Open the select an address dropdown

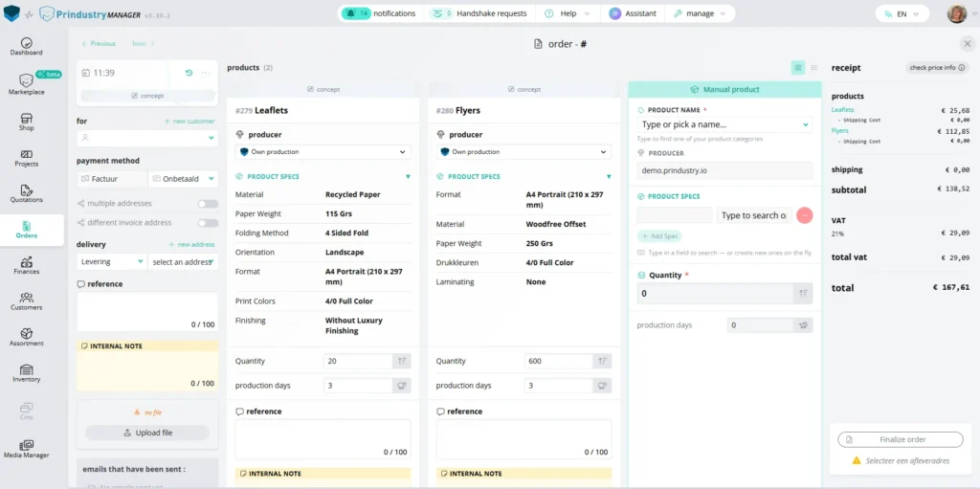(183, 262)
